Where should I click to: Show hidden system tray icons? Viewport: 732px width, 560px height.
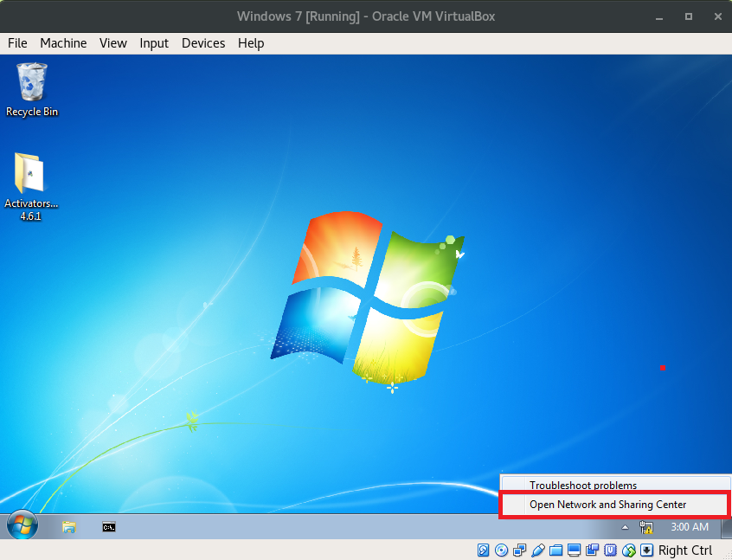click(x=625, y=527)
